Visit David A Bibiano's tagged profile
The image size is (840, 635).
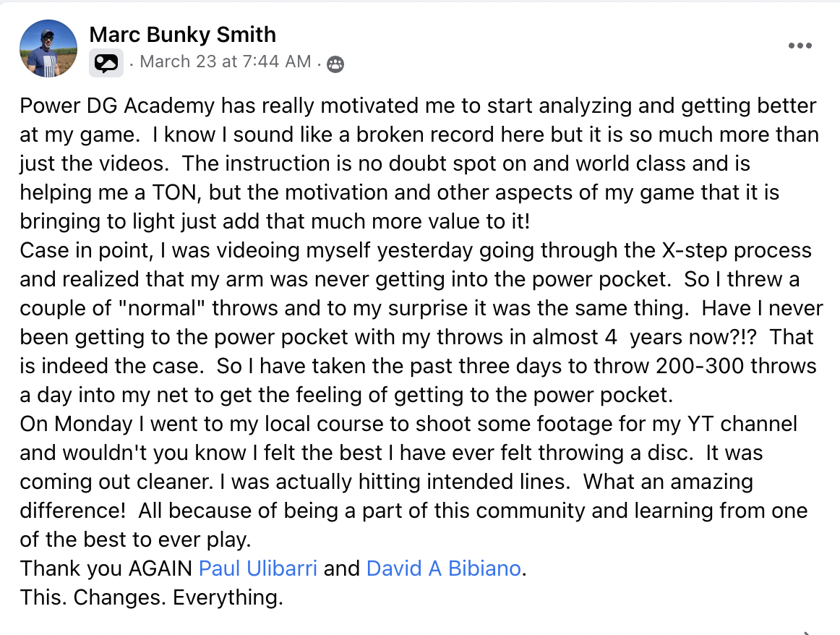tap(443, 568)
